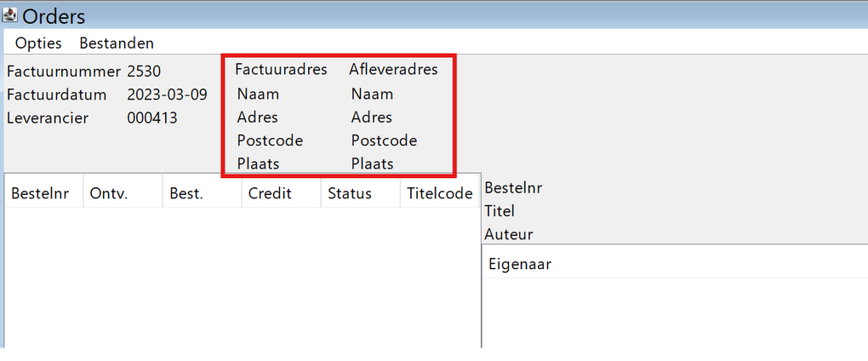Click the Status column header
The height and width of the screenshot is (361, 868).
coord(350,193)
